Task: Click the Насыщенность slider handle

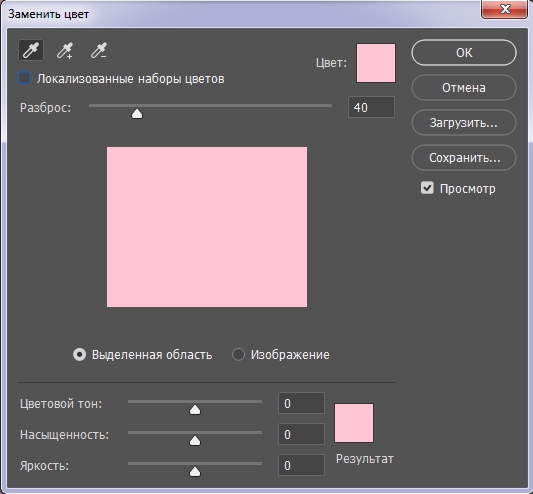Action: (x=195, y=441)
